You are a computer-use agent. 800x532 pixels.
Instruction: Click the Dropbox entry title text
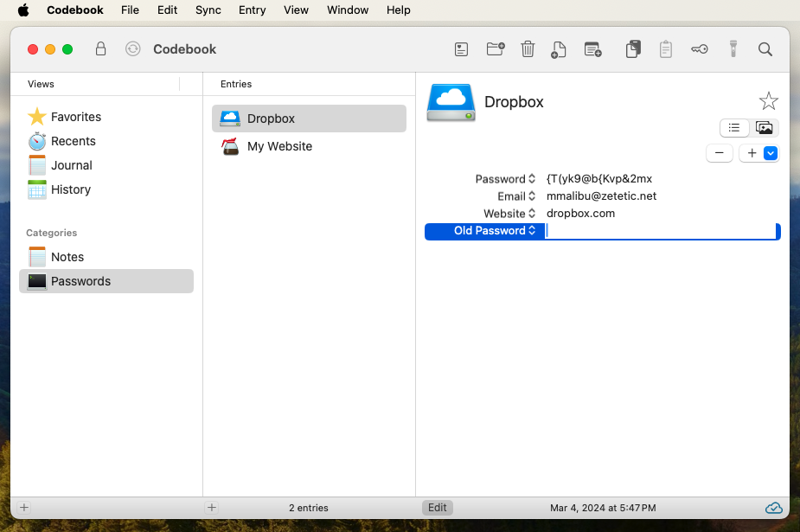[514, 102]
